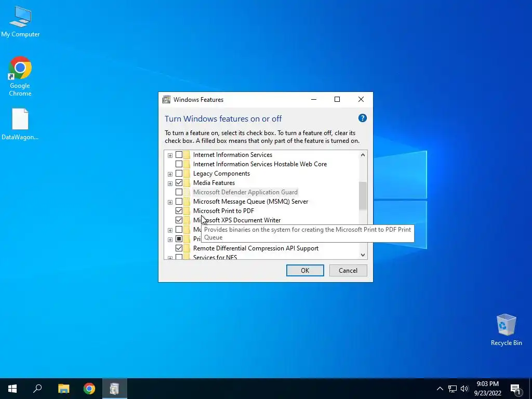
Task: Open File Explorer from the taskbar
Action: (x=63, y=389)
